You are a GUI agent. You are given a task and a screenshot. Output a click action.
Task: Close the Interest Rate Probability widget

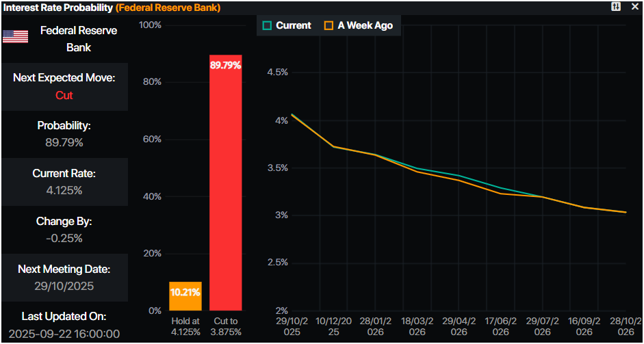coord(634,7)
